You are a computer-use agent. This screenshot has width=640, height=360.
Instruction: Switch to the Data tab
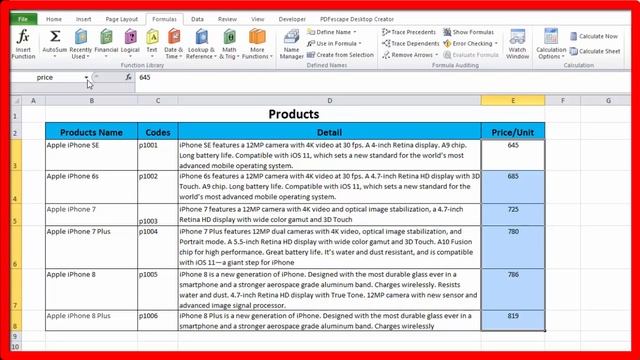click(x=197, y=19)
